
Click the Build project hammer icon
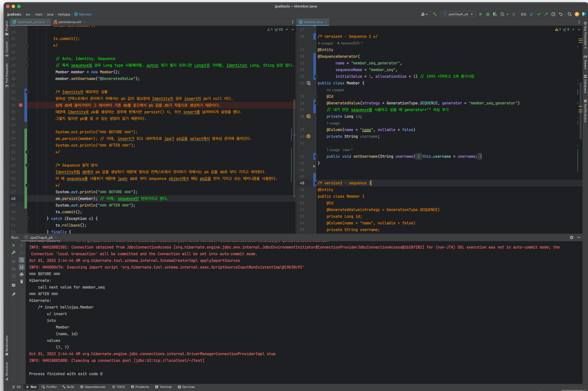click(x=435, y=14)
